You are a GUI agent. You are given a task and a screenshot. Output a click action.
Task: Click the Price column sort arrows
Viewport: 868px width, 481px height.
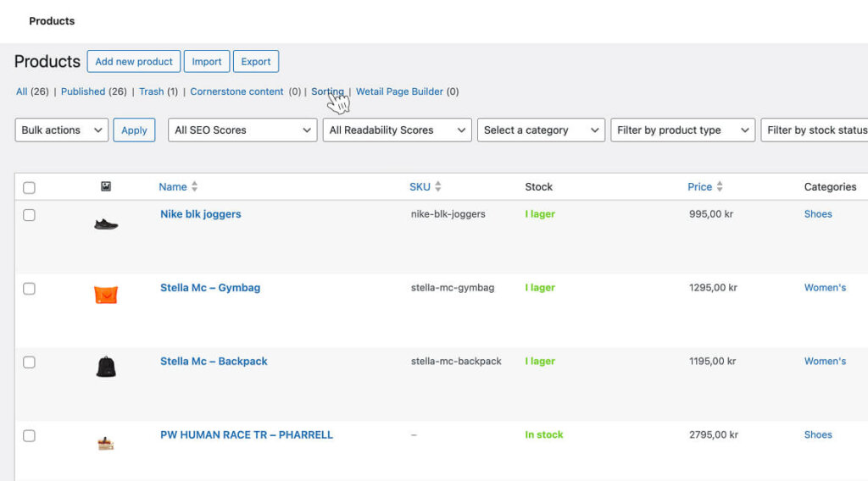[x=720, y=186]
